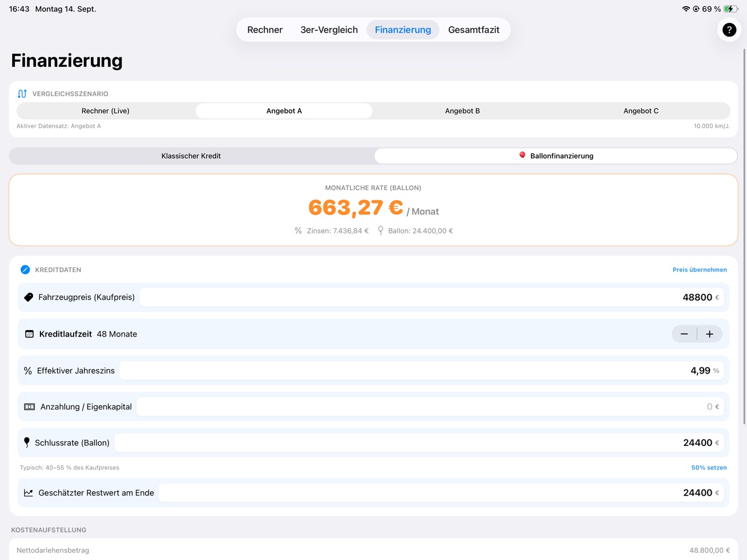The height and width of the screenshot is (560, 747).
Task: Focus the Anzahlung / Eigenkapital field
Action: 430,407
